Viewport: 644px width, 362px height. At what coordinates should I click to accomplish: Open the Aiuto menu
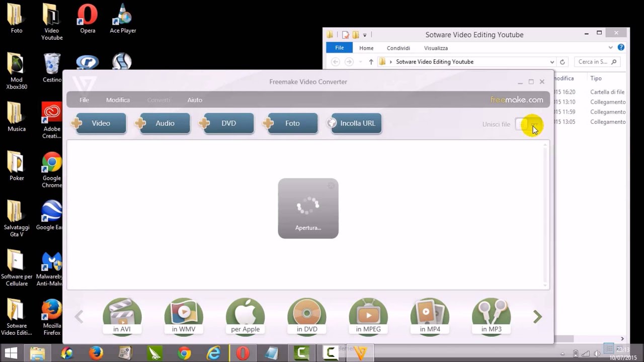click(x=195, y=100)
